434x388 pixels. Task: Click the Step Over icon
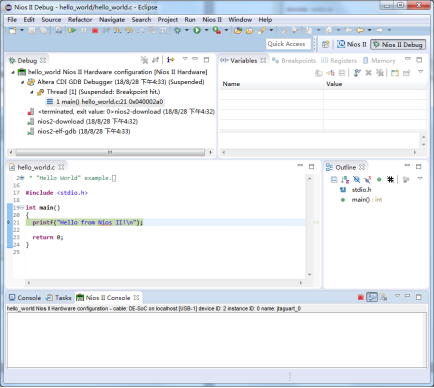click(x=129, y=30)
